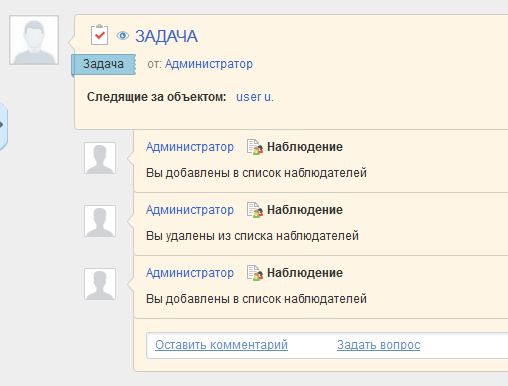
Task: Click Задать вопрос to ask a question
Action: 379,345
